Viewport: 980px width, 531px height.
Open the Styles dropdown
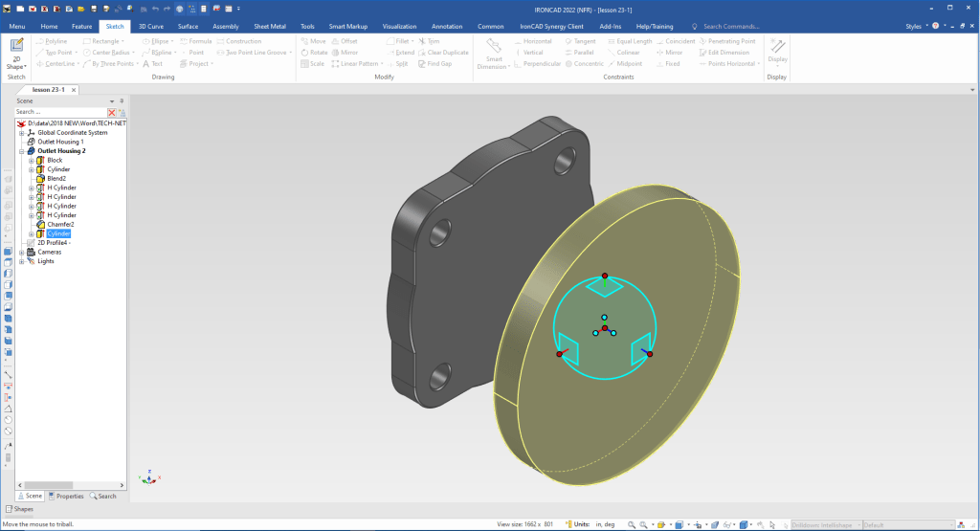pyautogui.click(x=917, y=26)
